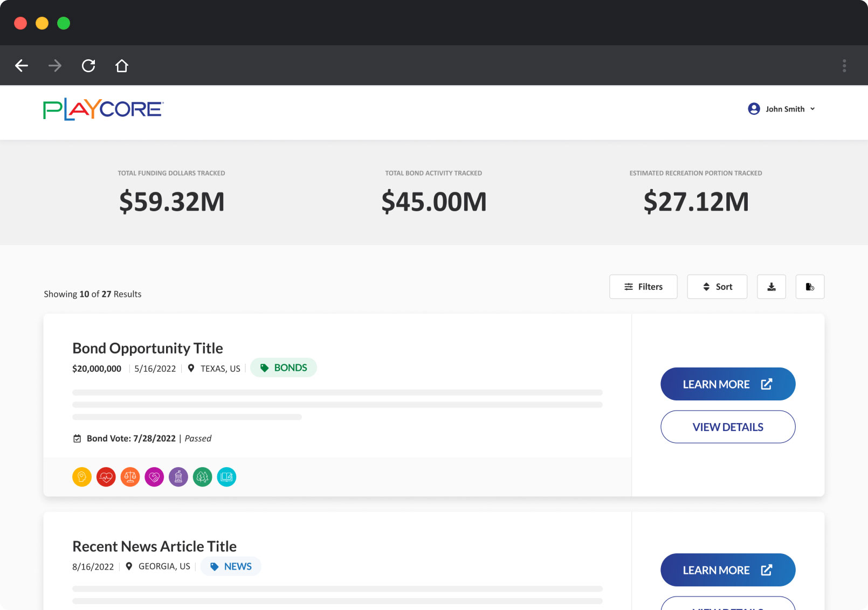The height and width of the screenshot is (610, 868).
Task: Click the $59.32M total funding figure
Action: [171, 202]
